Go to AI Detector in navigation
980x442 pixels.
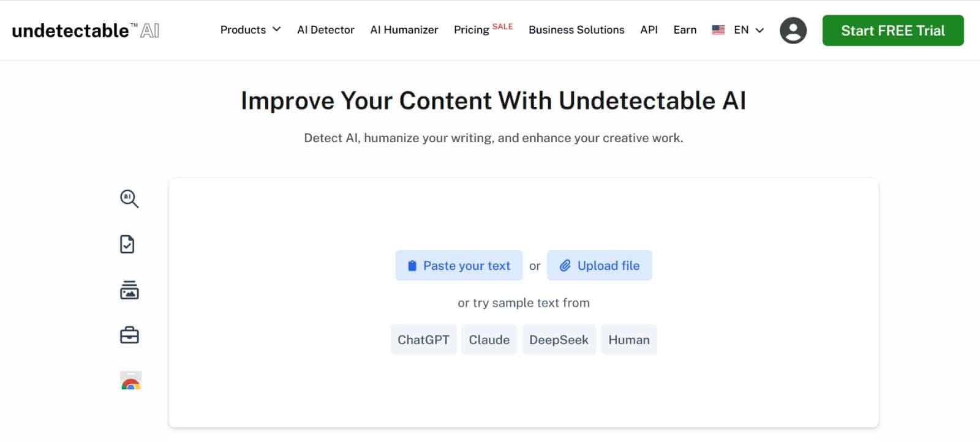tap(326, 29)
